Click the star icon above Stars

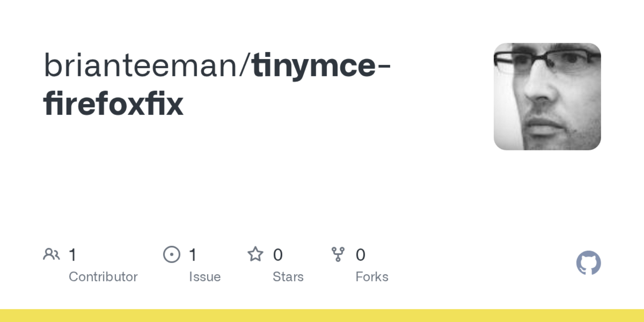(x=255, y=254)
